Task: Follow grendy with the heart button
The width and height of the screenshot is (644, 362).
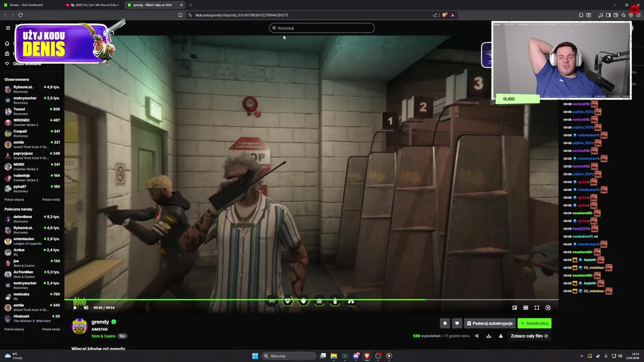Action: 457,323
